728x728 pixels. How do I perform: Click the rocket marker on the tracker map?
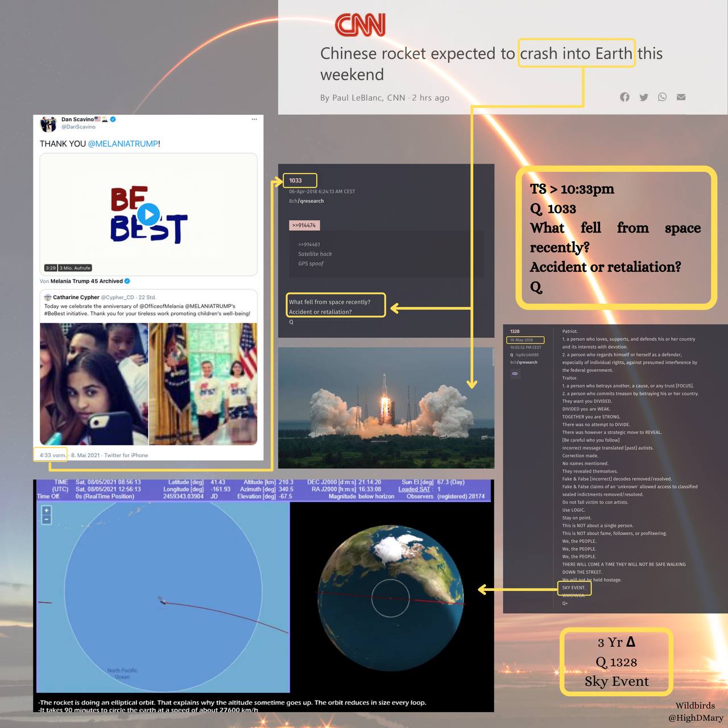pyautogui.click(x=162, y=599)
